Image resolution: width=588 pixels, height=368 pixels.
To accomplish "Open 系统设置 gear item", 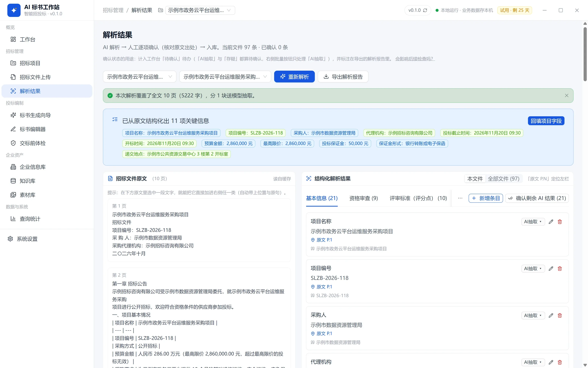I will pos(47,239).
